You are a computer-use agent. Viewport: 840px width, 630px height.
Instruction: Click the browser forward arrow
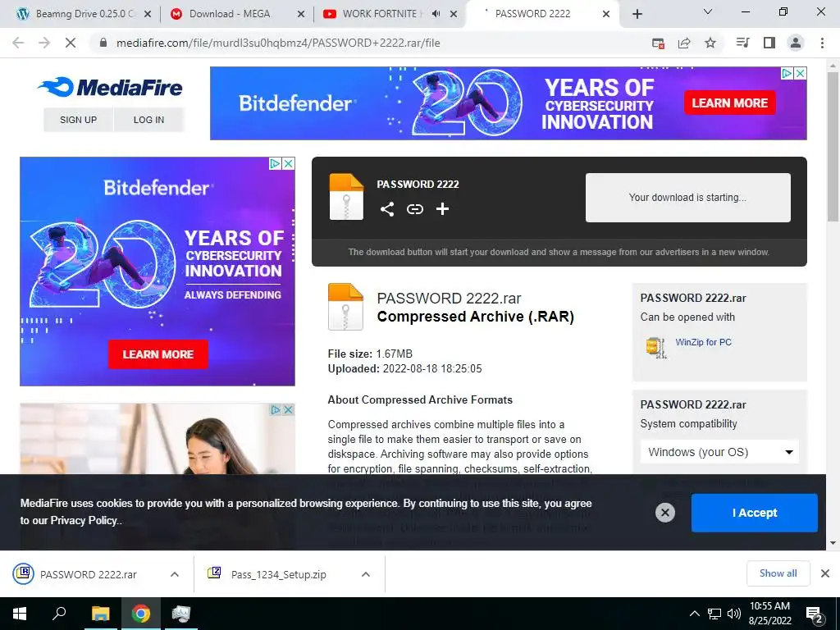pos(44,43)
